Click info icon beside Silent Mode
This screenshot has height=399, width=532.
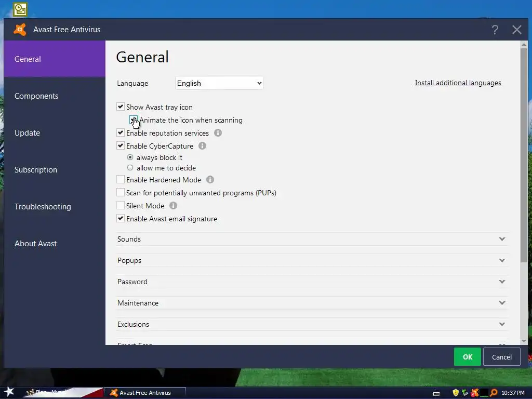click(173, 206)
